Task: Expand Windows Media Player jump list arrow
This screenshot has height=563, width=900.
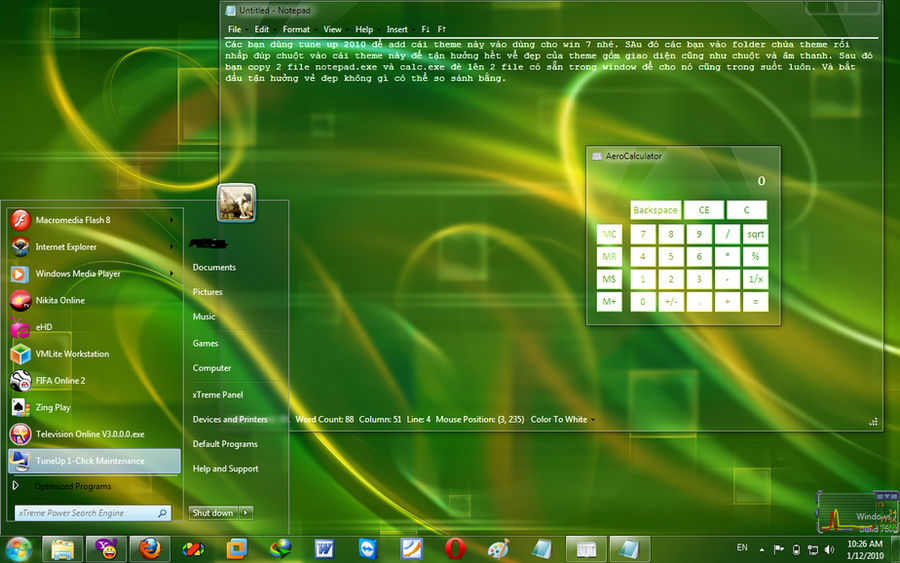Action: point(171,274)
